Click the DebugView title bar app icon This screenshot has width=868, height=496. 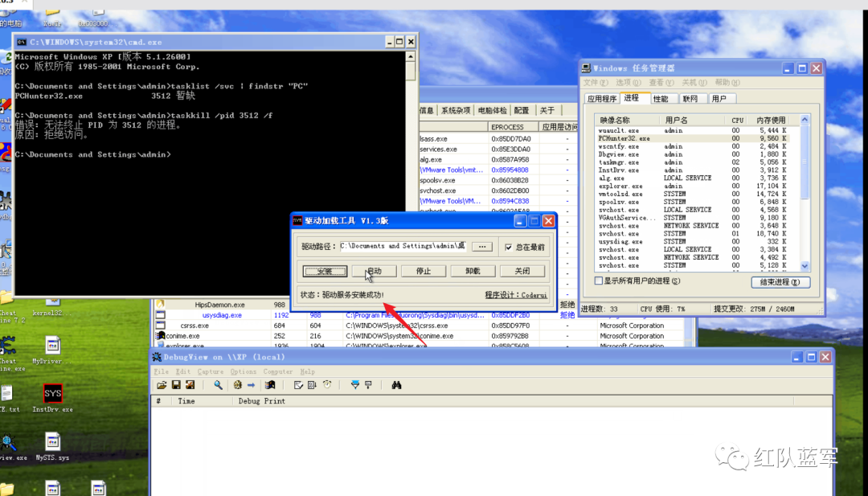pos(157,357)
